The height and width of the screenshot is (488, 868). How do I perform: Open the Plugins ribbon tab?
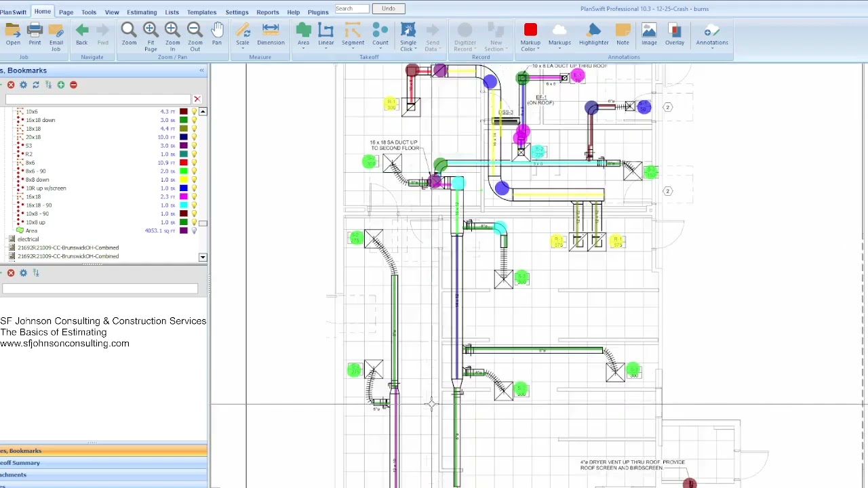(318, 12)
